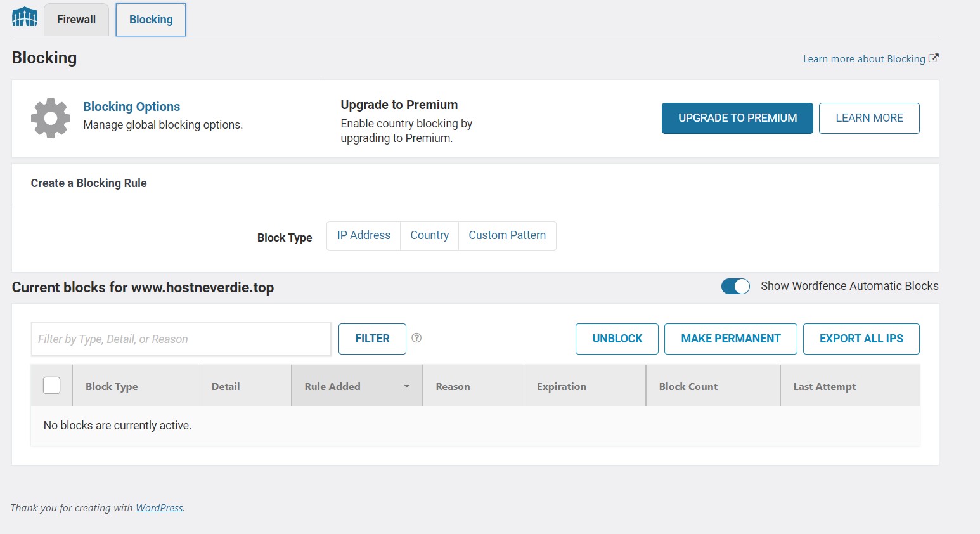Screen dimensions: 980x534
Task: Choose IP Address block type
Action: click(364, 236)
